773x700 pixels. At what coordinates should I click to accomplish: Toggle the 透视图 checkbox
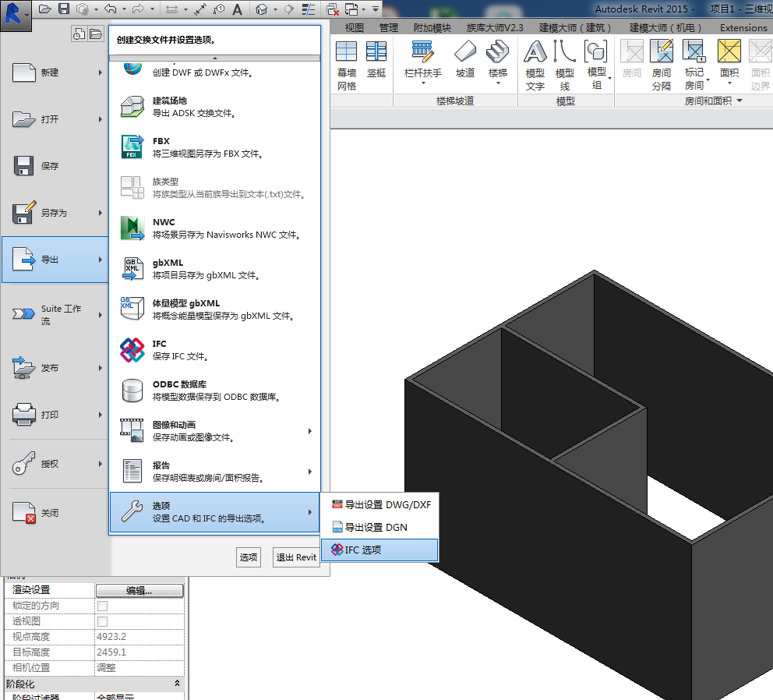click(103, 621)
